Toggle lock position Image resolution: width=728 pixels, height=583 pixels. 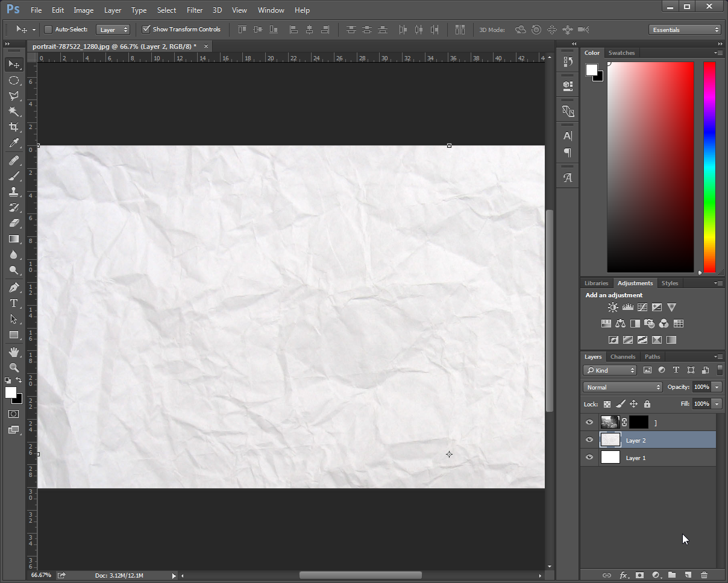click(634, 404)
